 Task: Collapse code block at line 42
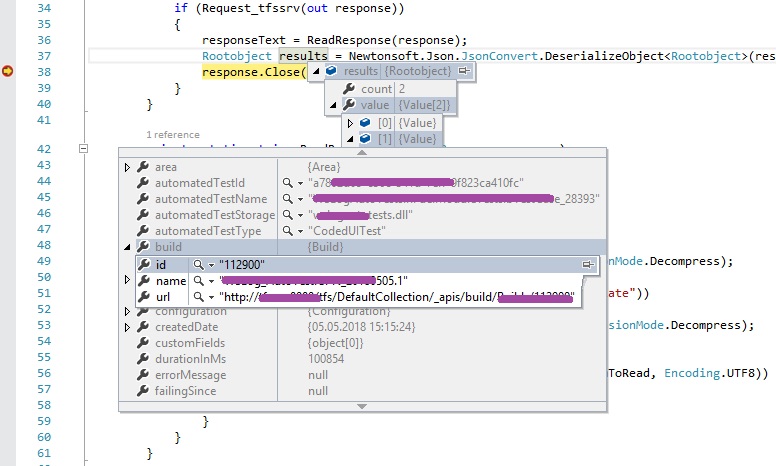tap(84, 148)
